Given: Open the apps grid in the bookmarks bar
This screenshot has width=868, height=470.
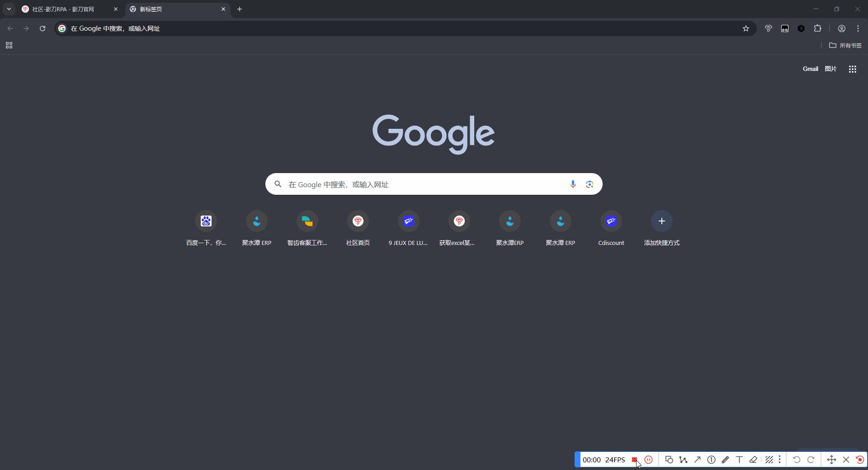Looking at the screenshot, I should (9, 45).
